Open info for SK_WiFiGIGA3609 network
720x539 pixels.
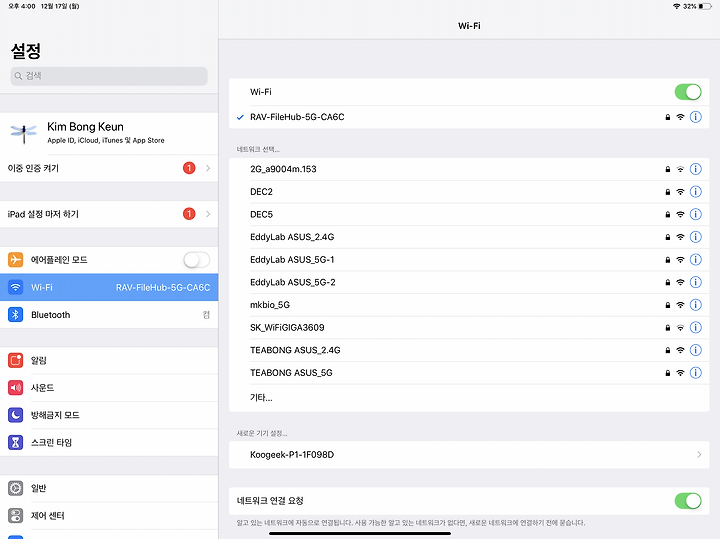(x=696, y=327)
